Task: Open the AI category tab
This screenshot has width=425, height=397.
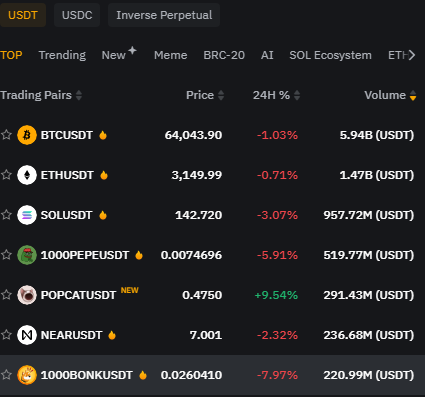Action: coord(267,55)
